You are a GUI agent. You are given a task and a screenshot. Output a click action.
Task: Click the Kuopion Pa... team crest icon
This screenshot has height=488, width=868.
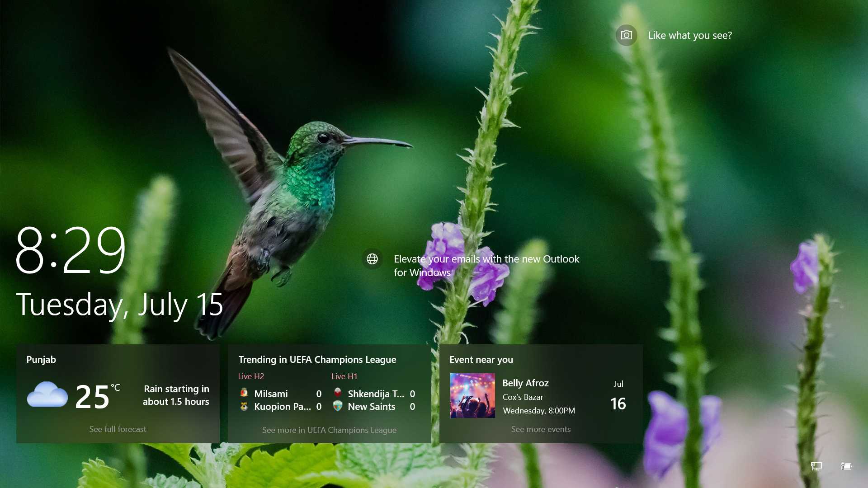244,406
